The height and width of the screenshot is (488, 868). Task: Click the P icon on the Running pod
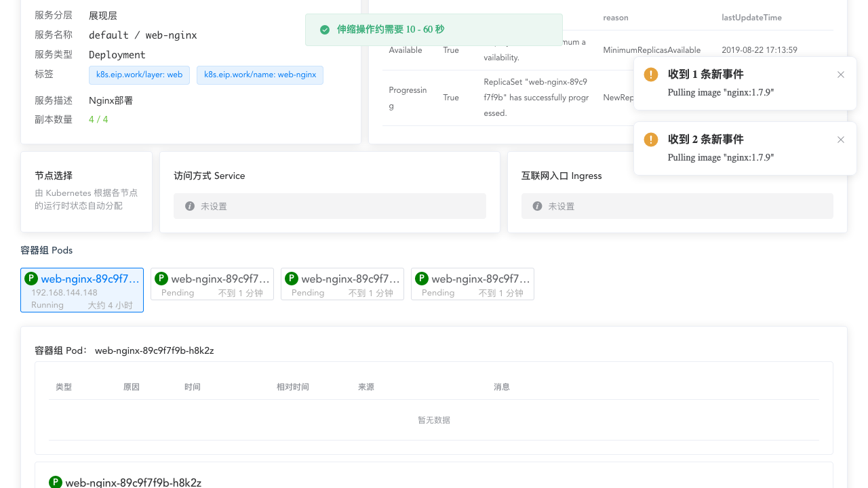31,279
